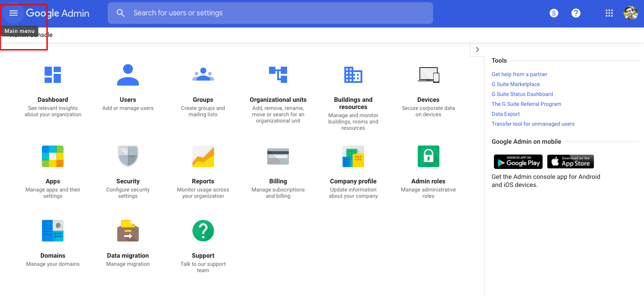Open the Data Export link
Viewport: 644px width, 296px height.
(506, 114)
